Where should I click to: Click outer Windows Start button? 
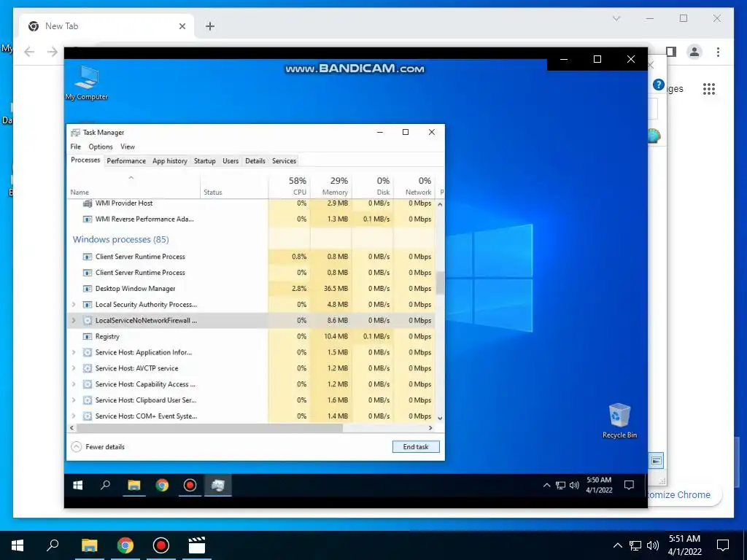[x=18, y=545]
